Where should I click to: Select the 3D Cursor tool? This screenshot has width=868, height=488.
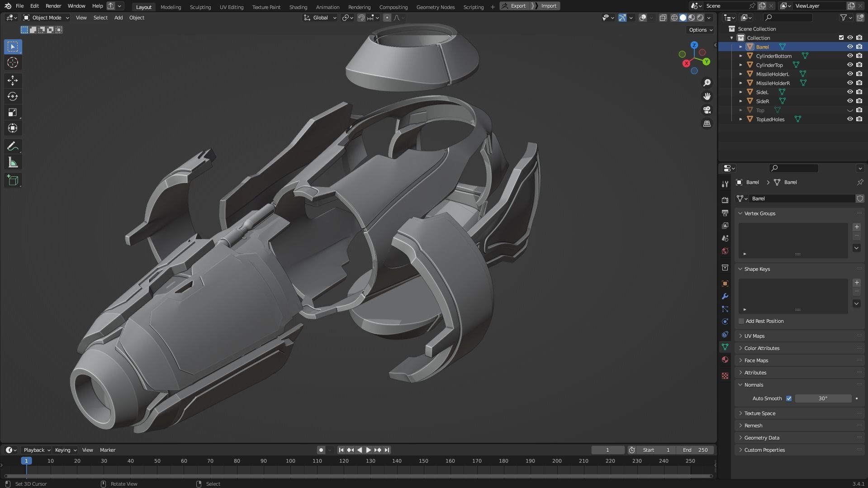pos(13,62)
